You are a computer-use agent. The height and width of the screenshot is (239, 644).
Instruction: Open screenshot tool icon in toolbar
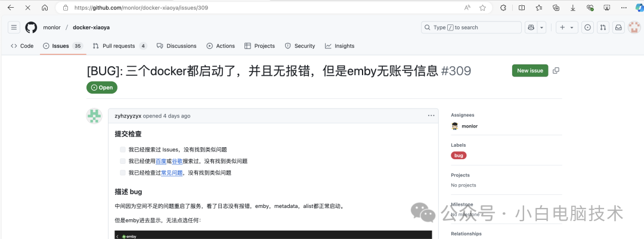click(x=607, y=7)
